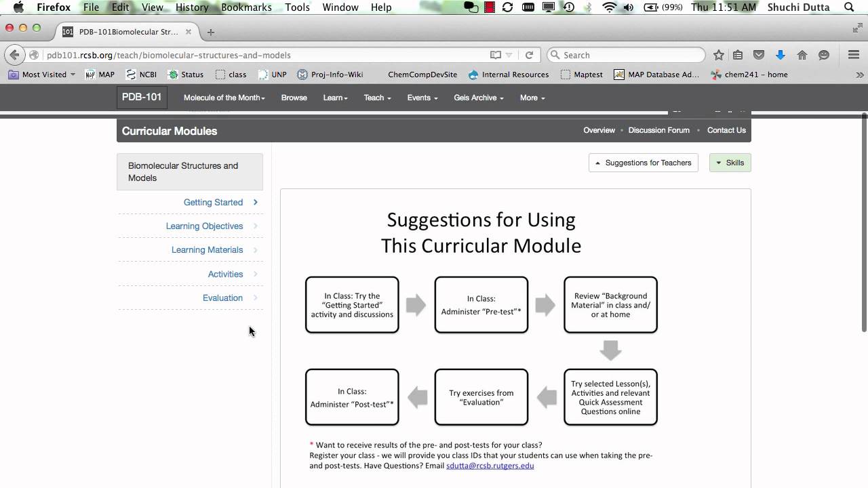
Task: Expand the Teach dropdown menu
Action: pyautogui.click(x=377, y=98)
